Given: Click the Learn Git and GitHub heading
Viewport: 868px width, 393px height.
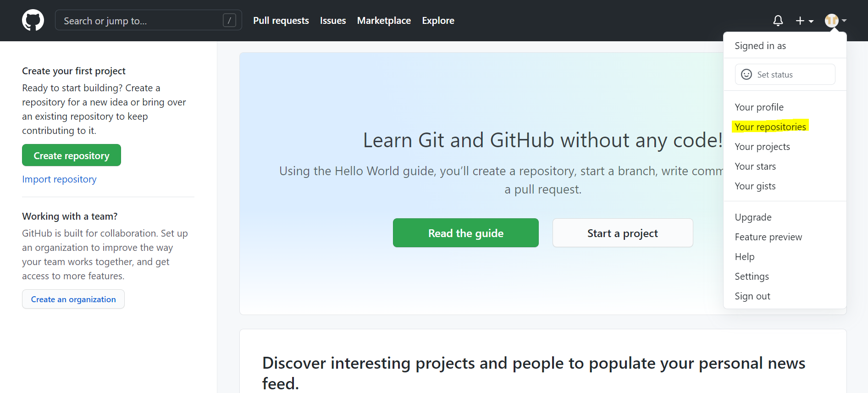Looking at the screenshot, I should tap(543, 140).
